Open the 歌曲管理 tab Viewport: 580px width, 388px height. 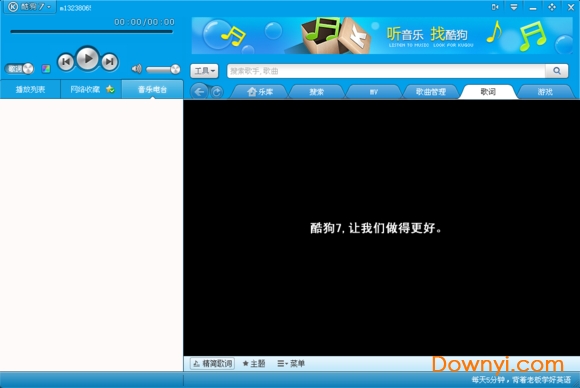(431, 92)
